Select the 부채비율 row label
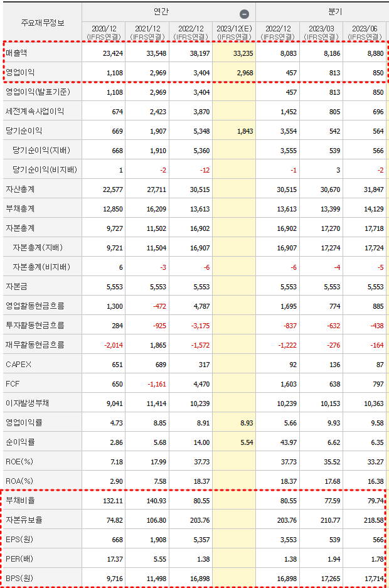This screenshot has height=588, width=389. 20,501
